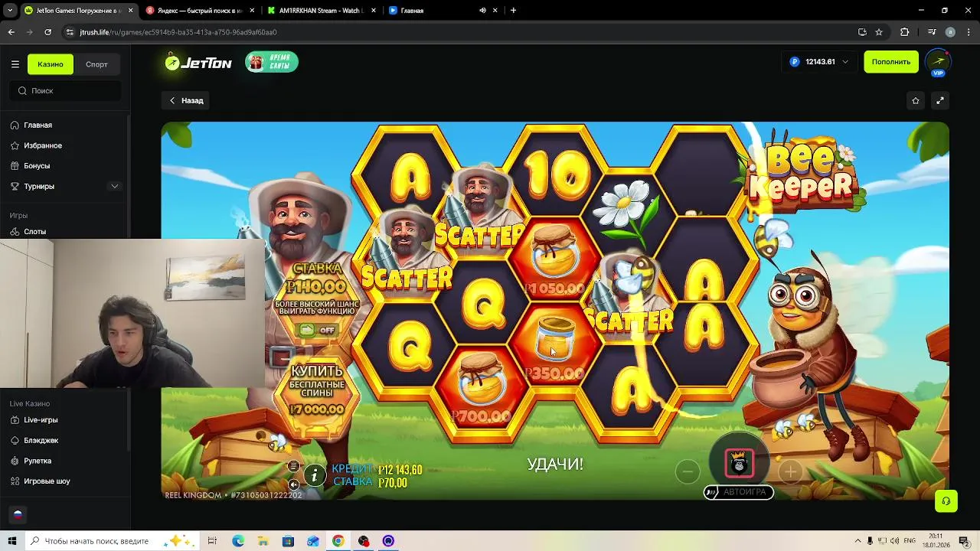Click the JetTon logo
The width and height of the screenshot is (980, 551).
click(198, 63)
